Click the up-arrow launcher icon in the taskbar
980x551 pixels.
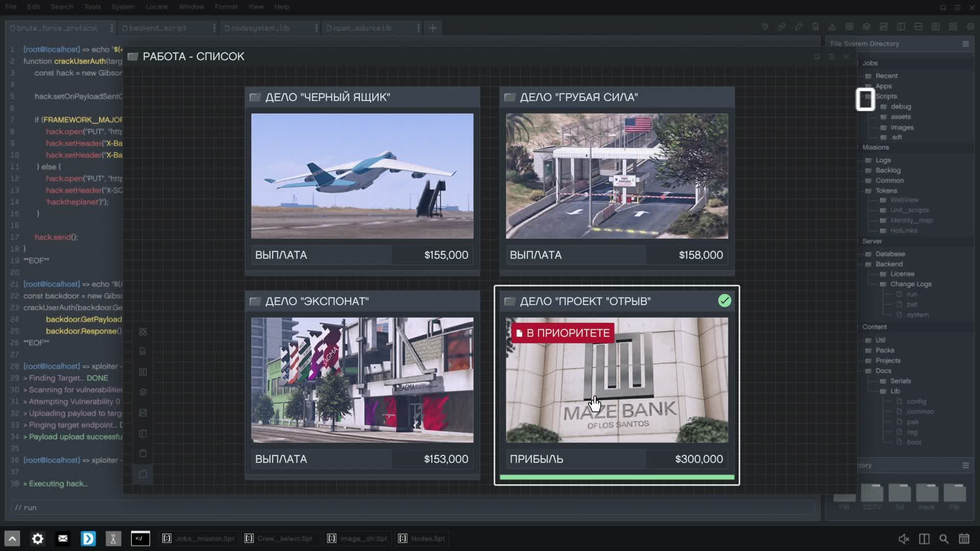[x=12, y=538]
